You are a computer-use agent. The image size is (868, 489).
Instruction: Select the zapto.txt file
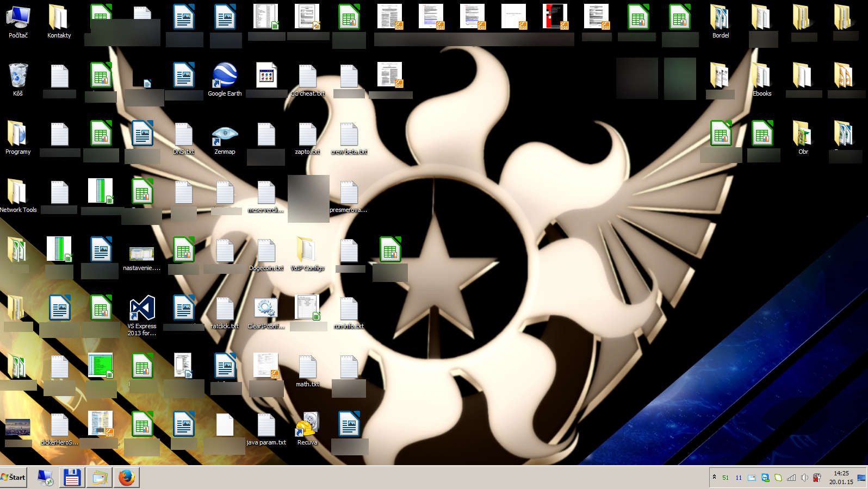[307, 137]
